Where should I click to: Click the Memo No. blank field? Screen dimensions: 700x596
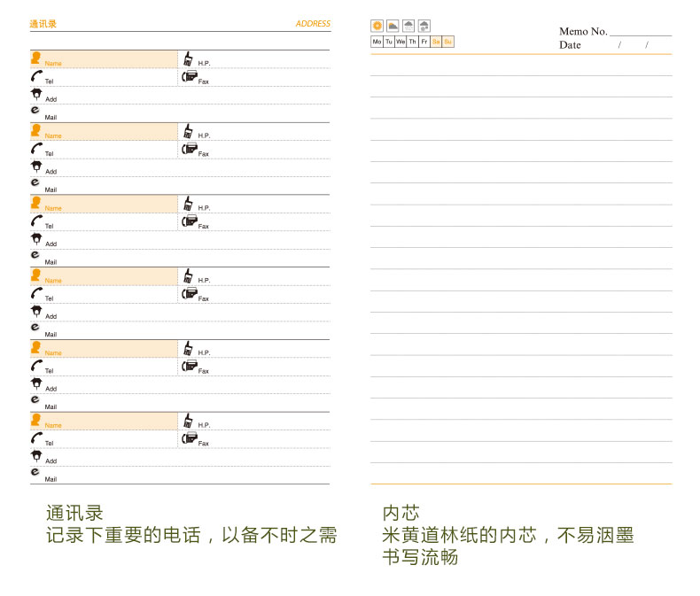coord(640,31)
